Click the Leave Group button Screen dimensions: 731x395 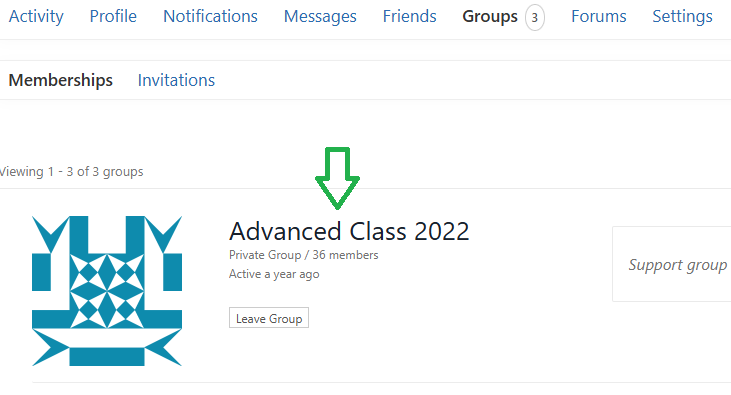[269, 318]
